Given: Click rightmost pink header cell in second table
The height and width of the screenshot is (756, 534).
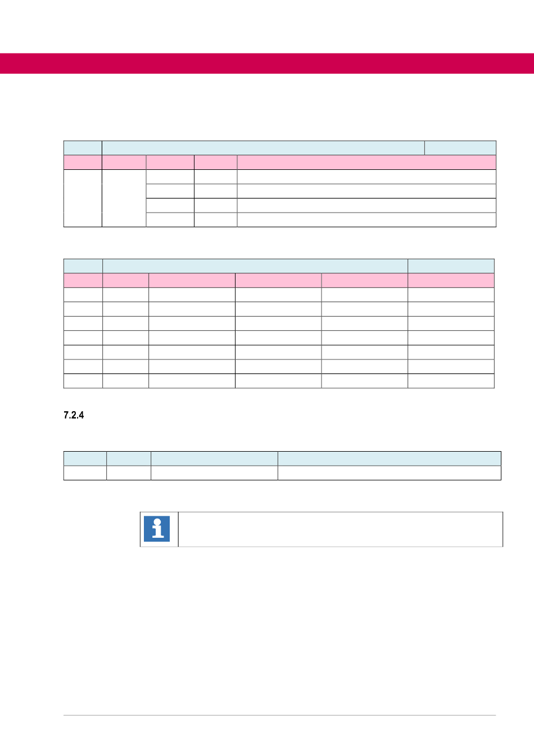Looking at the screenshot, I should click(451, 281).
